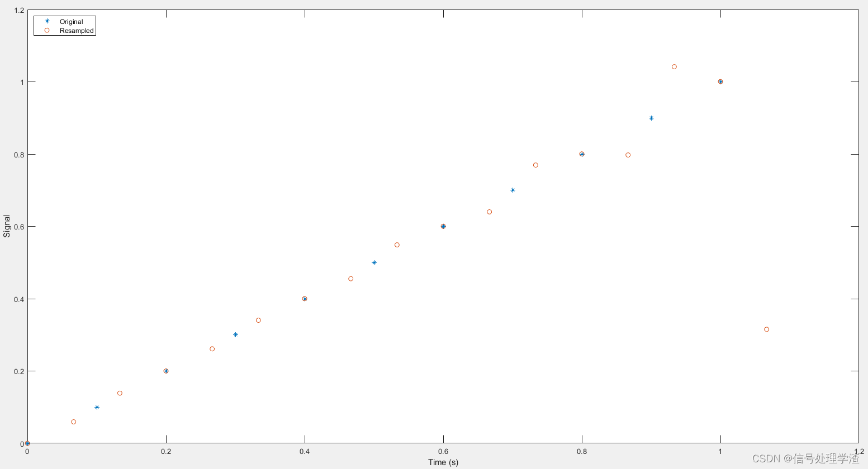Click the orange circle marker in the legend
The image size is (868, 469).
47,31
